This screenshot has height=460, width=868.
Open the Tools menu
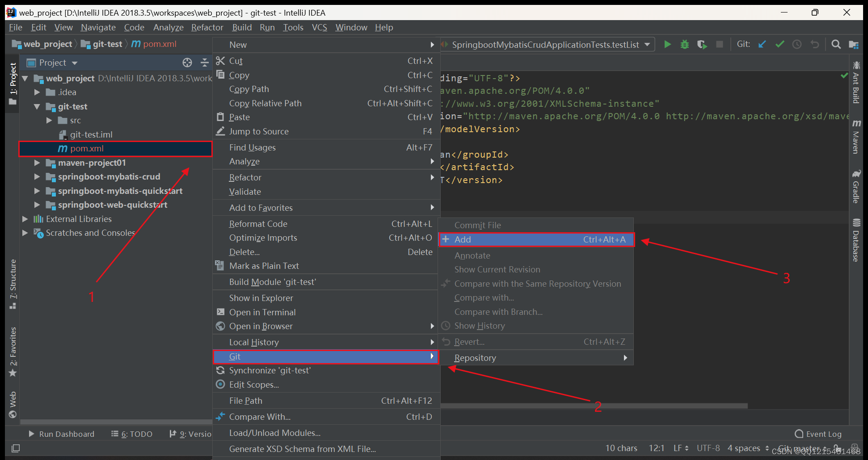(x=293, y=28)
